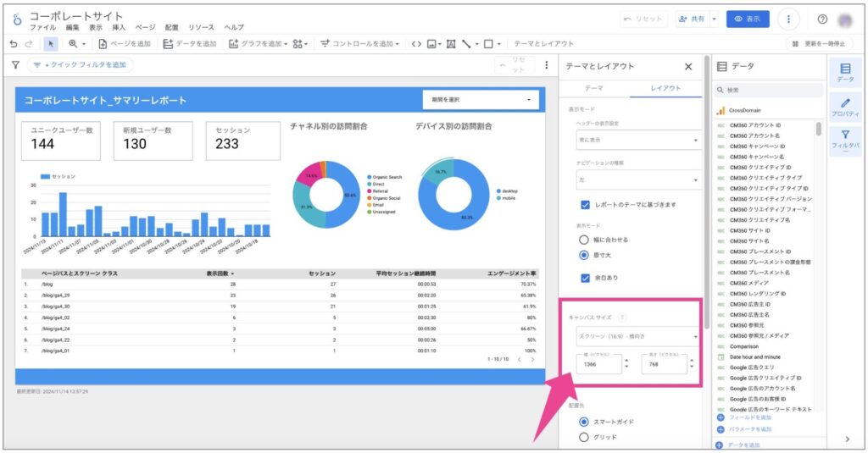Image resolution: width=868 pixels, height=453 pixels.
Task: Select the rectangle shape tool
Action: click(x=488, y=44)
